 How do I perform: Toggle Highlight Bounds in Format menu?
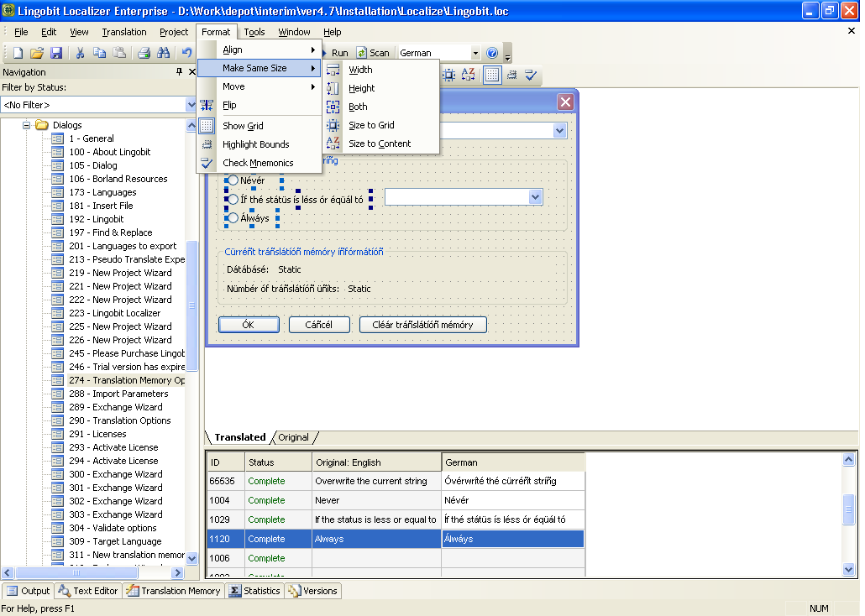(259, 144)
